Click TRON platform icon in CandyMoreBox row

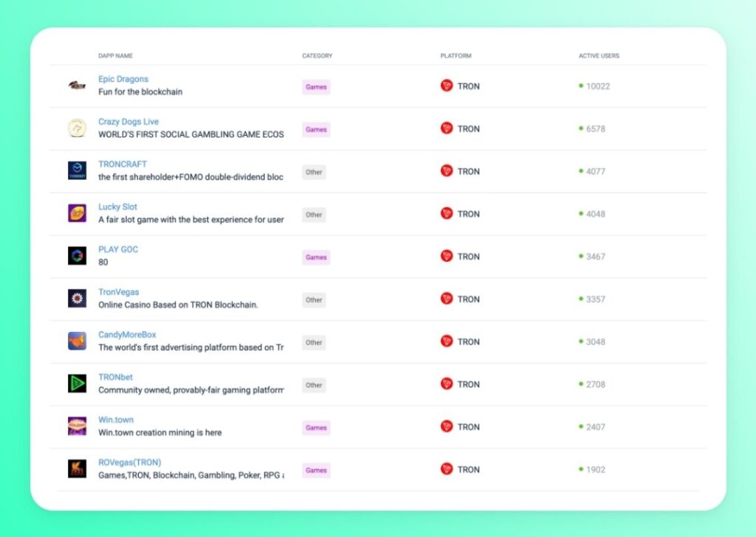coord(447,341)
